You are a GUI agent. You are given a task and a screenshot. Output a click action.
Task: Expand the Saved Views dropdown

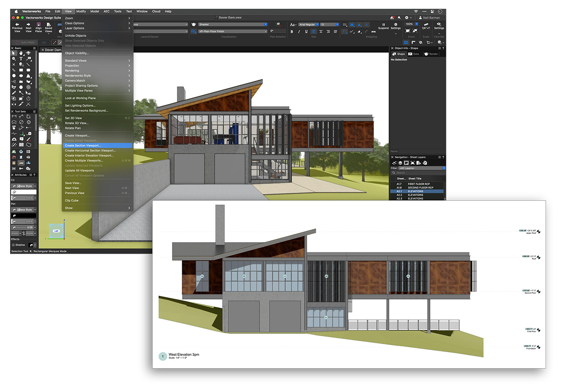48,34
